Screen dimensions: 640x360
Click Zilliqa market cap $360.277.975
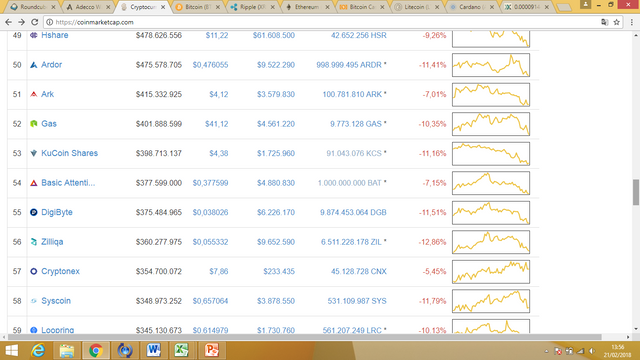[x=159, y=242]
